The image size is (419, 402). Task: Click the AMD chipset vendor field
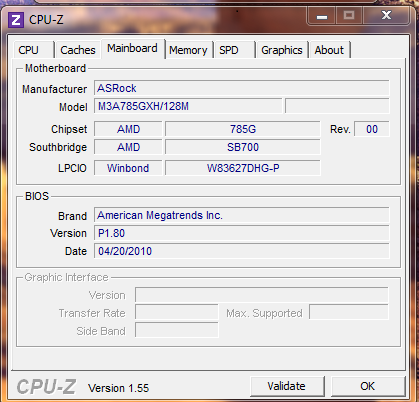pyautogui.click(x=128, y=129)
